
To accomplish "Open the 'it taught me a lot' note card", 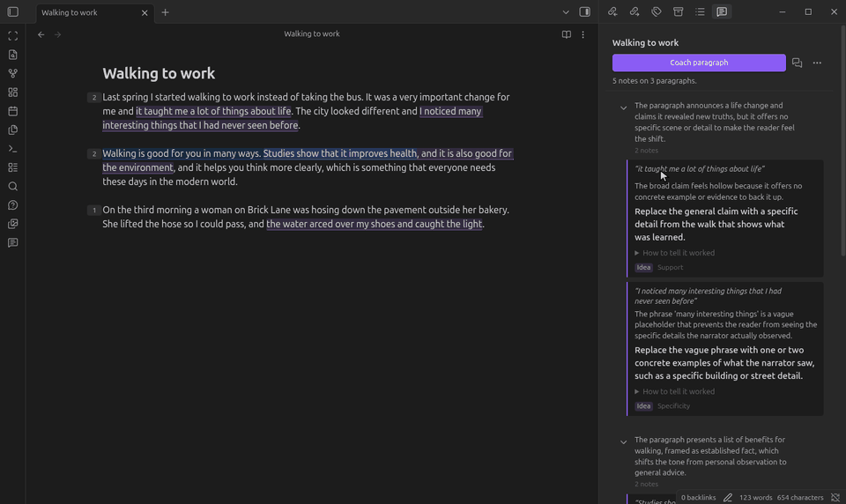I will (725, 218).
